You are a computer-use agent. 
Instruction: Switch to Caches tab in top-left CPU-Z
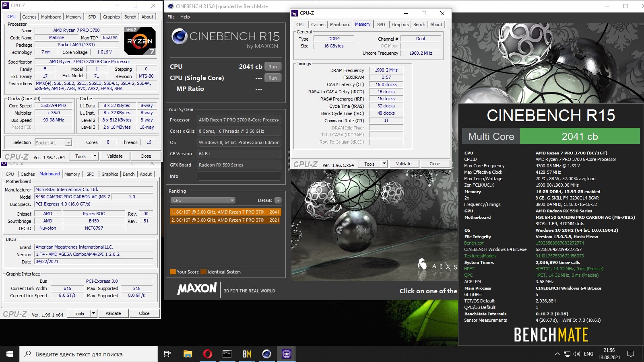click(x=29, y=17)
